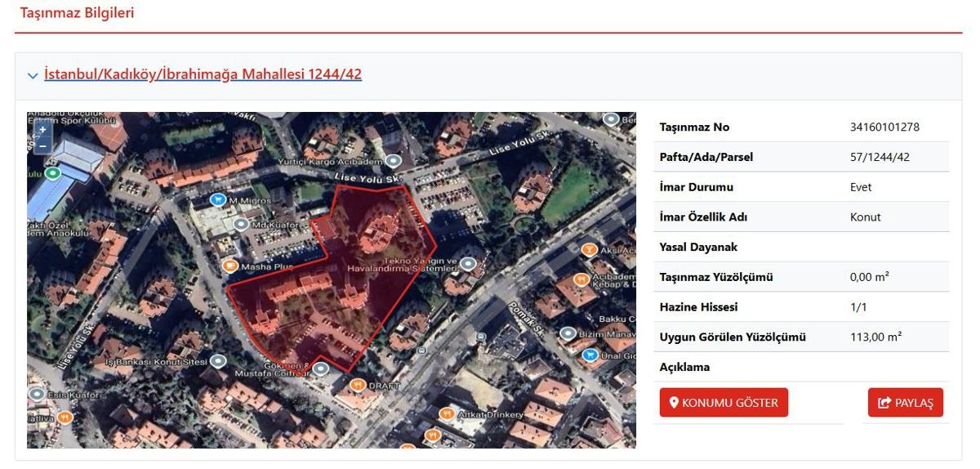This screenshot has height=469, width=980.
Task: Select the DRAFT restaurant marker
Action: [x=356, y=385]
